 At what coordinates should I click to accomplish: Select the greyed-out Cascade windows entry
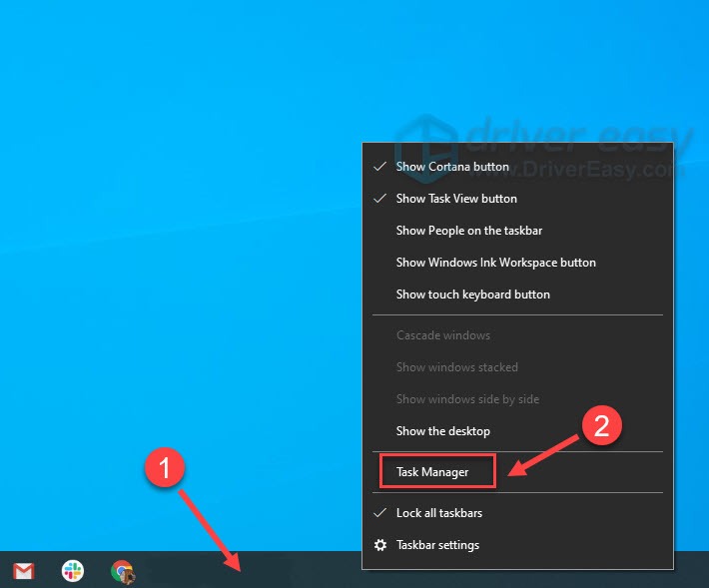tap(517, 335)
